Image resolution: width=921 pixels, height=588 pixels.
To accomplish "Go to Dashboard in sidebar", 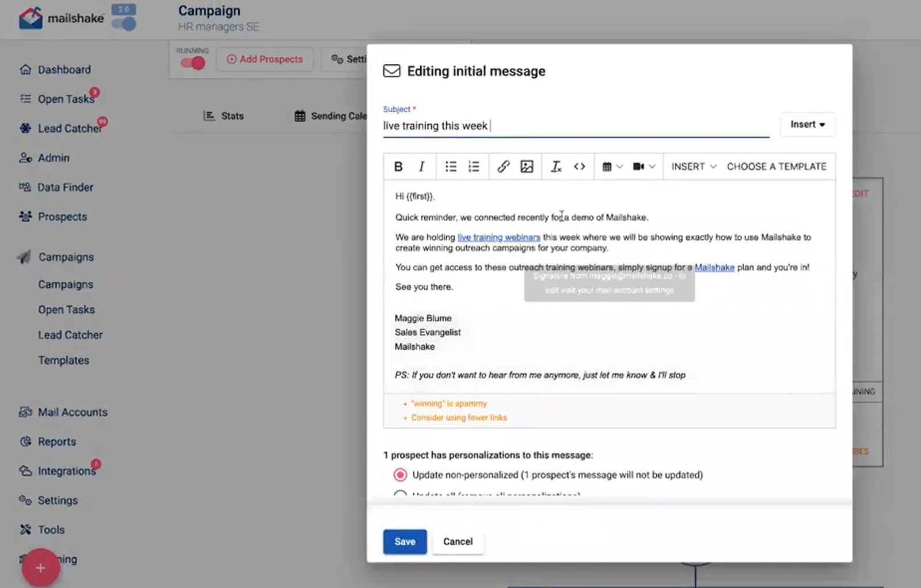I will [64, 70].
